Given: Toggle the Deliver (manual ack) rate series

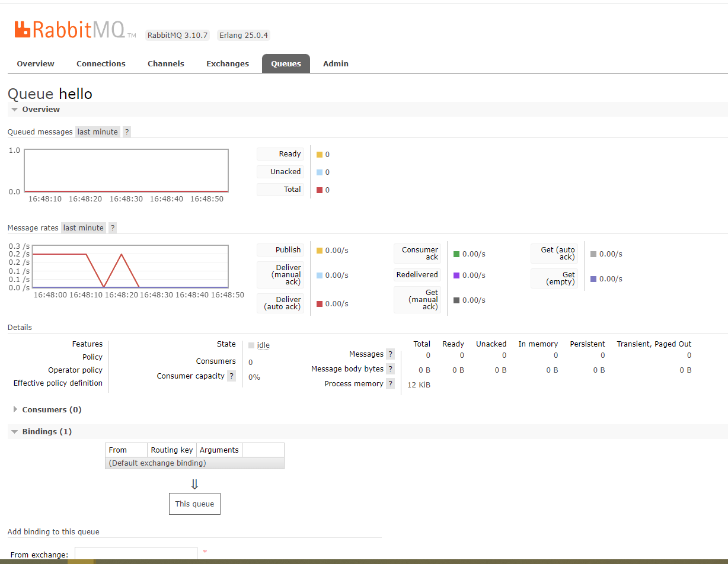Looking at the screenshot, I should point(280,275).
